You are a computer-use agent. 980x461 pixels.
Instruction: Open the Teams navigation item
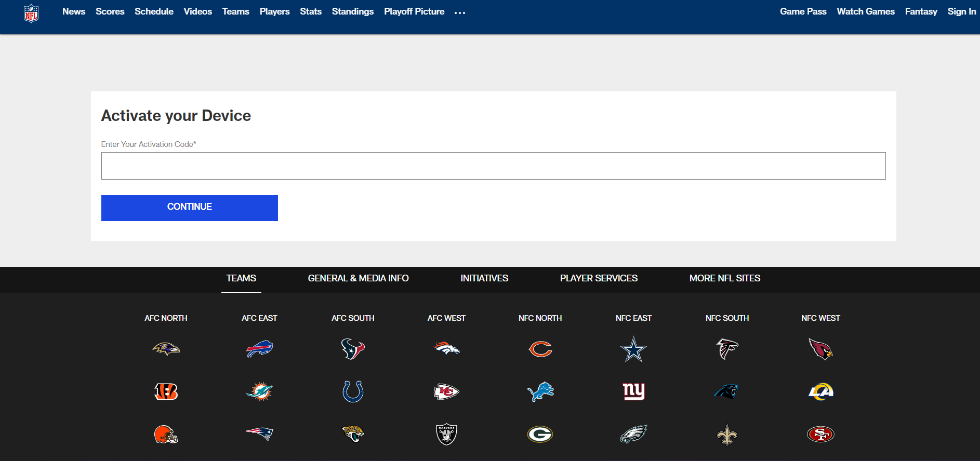(x=235, y=11)
